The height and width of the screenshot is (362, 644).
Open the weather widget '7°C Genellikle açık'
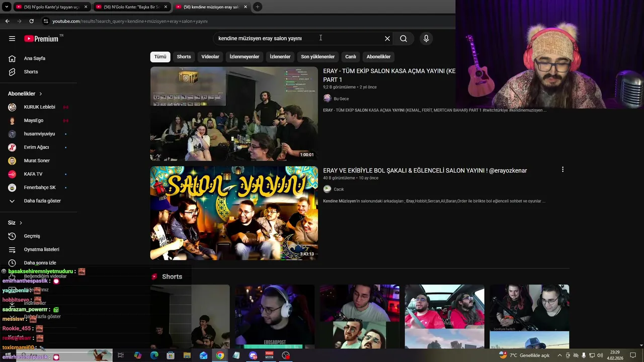click(x=524, y=355)
